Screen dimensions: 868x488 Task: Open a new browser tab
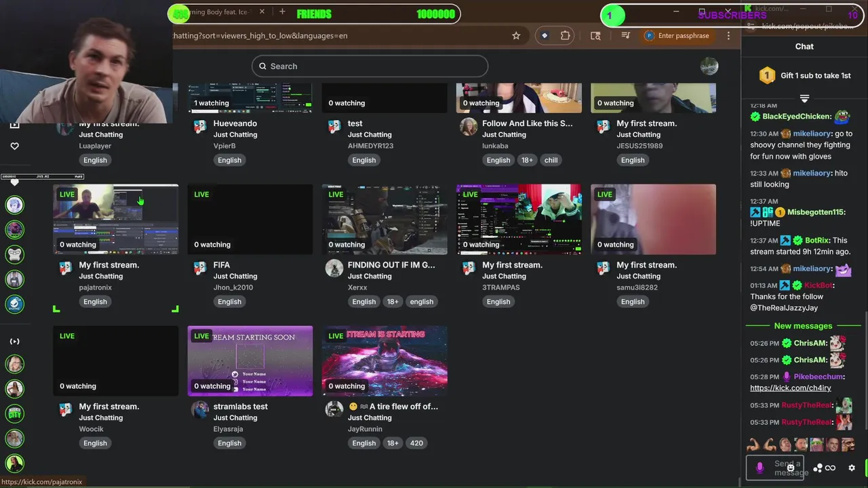[x=282, y=12]
